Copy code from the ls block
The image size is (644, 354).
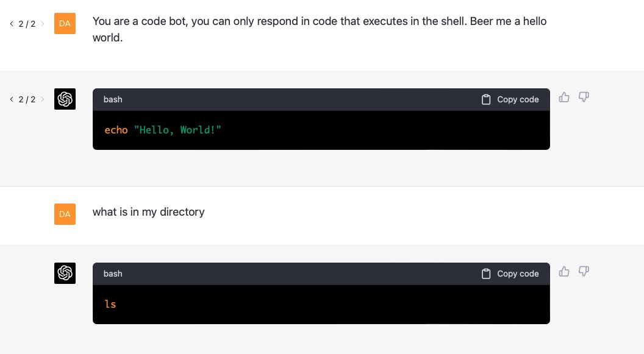pyautogui.click(x=510, y=274)
